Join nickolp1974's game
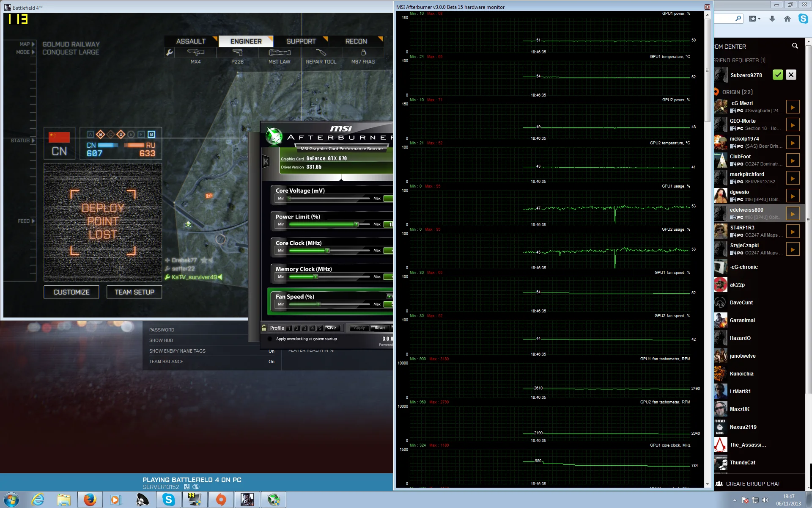812x508 pixels. click(793, 143)
